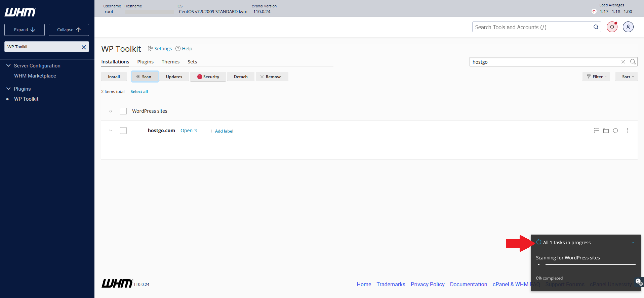Open the notifications bell

pos(612,27)
